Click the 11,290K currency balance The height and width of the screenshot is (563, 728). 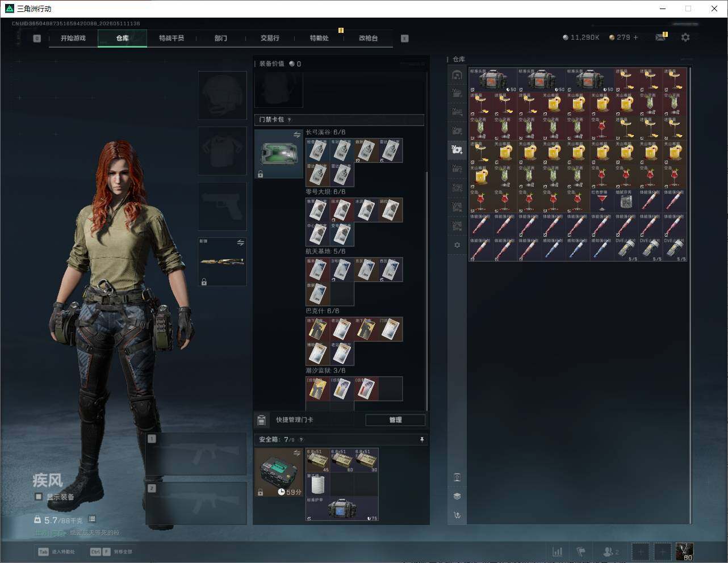click(x=581, y=37)
